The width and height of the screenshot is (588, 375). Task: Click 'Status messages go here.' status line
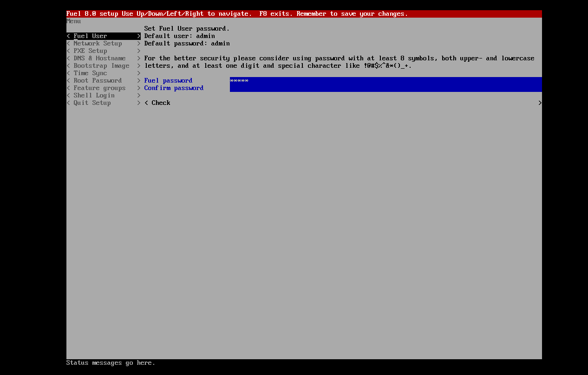pyautogui.click(x=111, y=363)
